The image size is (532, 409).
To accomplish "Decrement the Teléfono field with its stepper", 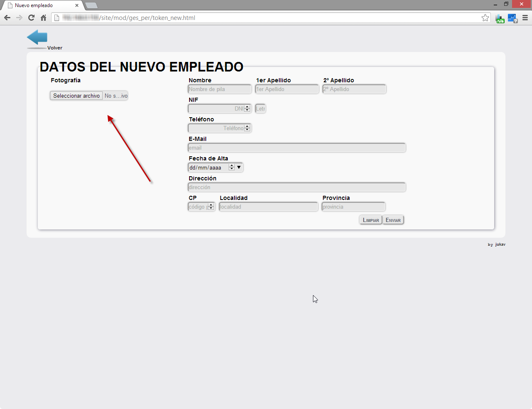I will [x=248, y=130].
